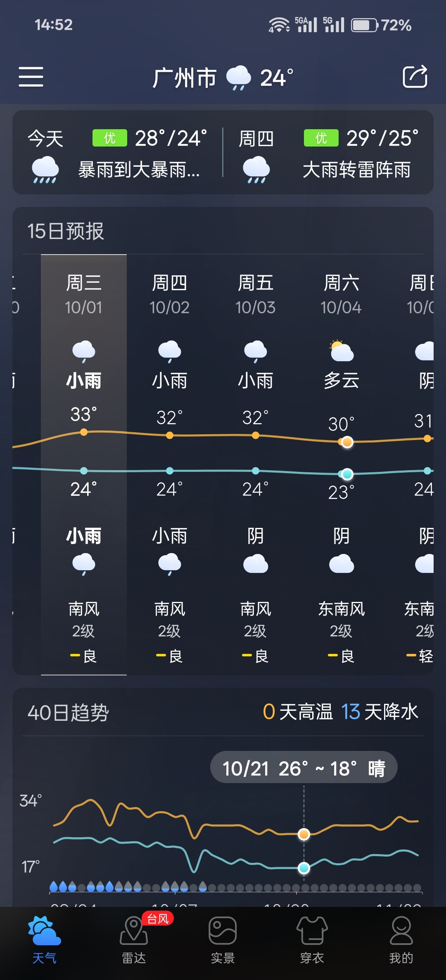This screenshot has height=980, width=446.
Task: Tap the orange marker on 40-day trend
Action: (x=304, y=834)
